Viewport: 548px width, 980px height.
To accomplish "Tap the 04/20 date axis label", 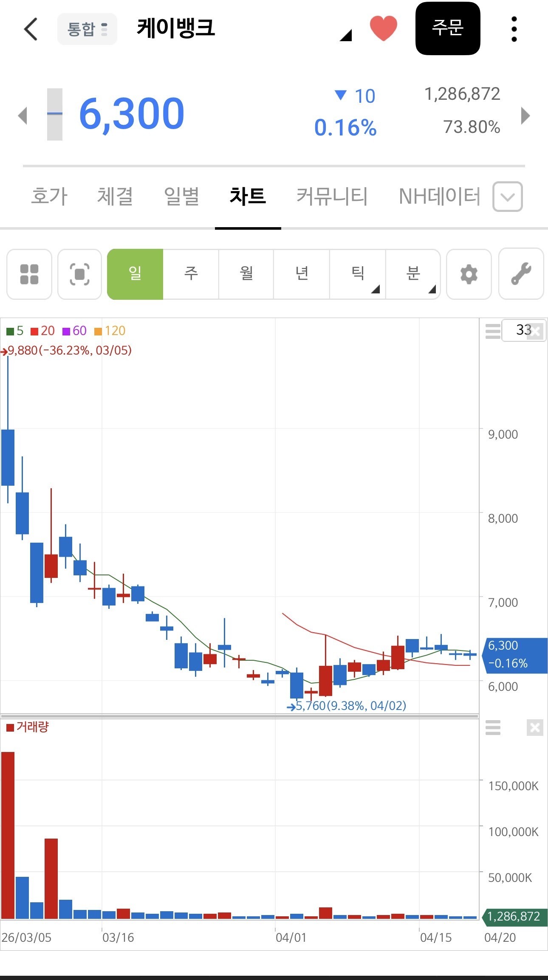I will pos(500,938).
